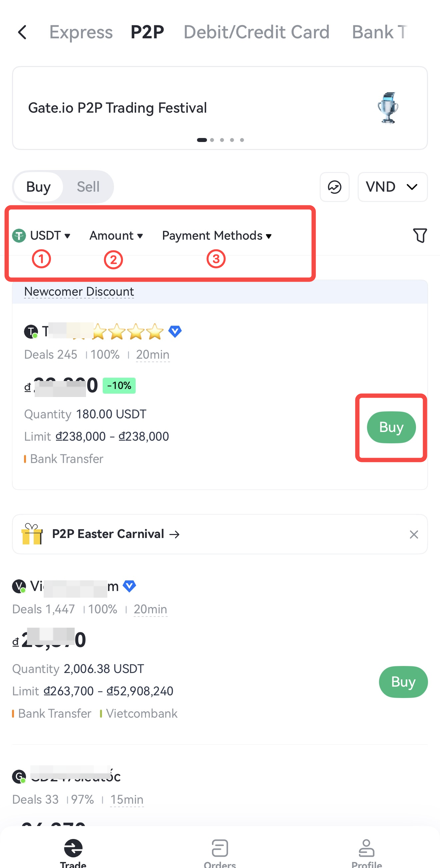The image size is (440, 868).
Task: Tap the trophy icon on festival banner
Action: pos(388,108)
